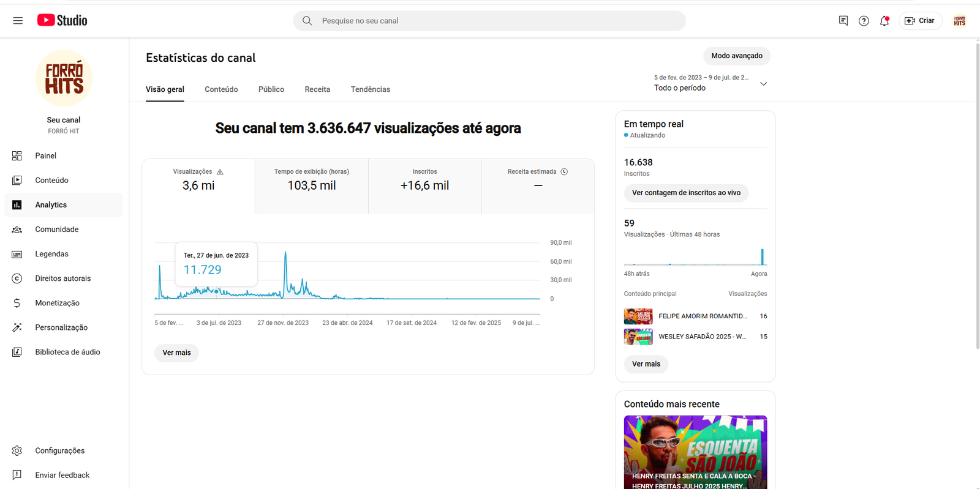Click the Seu canal label
This screenshot has height=489, width=980.
click(64, 120)
